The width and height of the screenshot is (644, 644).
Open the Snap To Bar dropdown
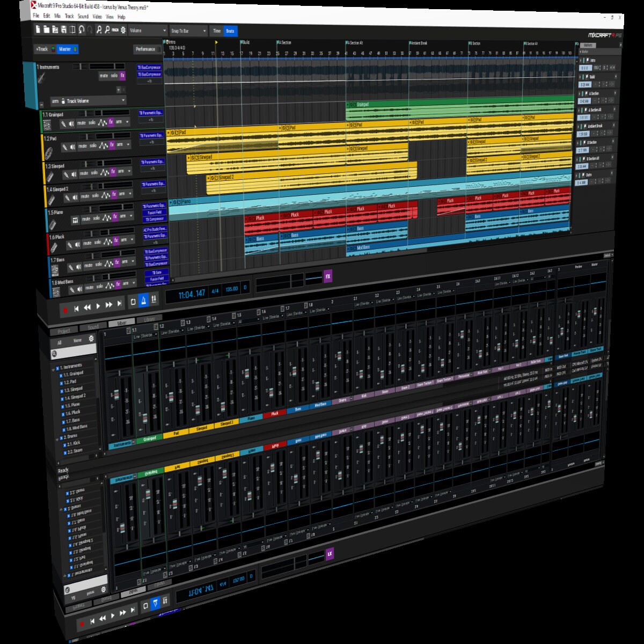click(188, 31)
